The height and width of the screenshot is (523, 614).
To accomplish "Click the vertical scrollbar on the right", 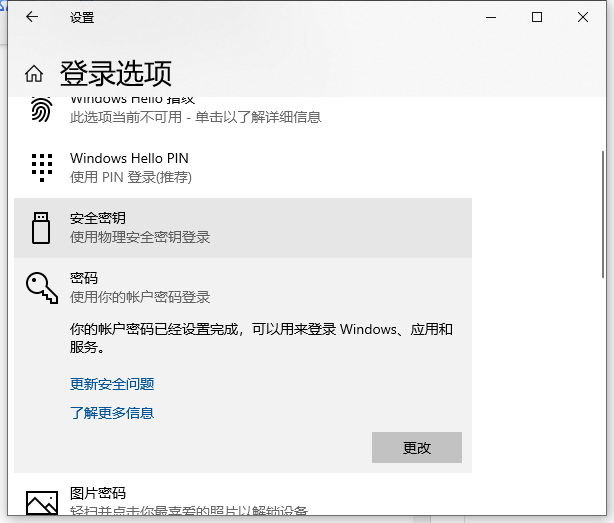I will [602, 214].
